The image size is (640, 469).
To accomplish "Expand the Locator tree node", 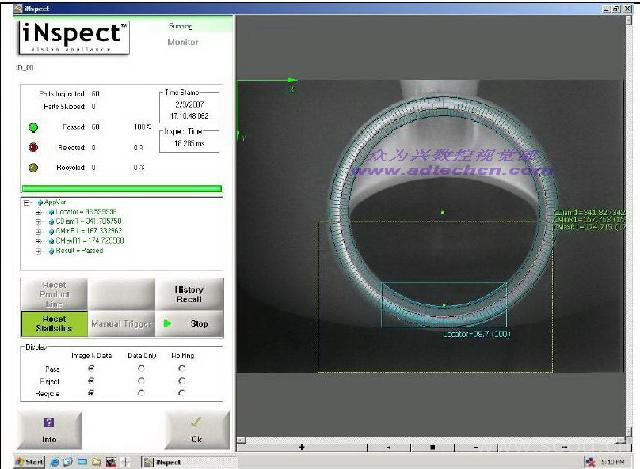I will coord(38,212).
